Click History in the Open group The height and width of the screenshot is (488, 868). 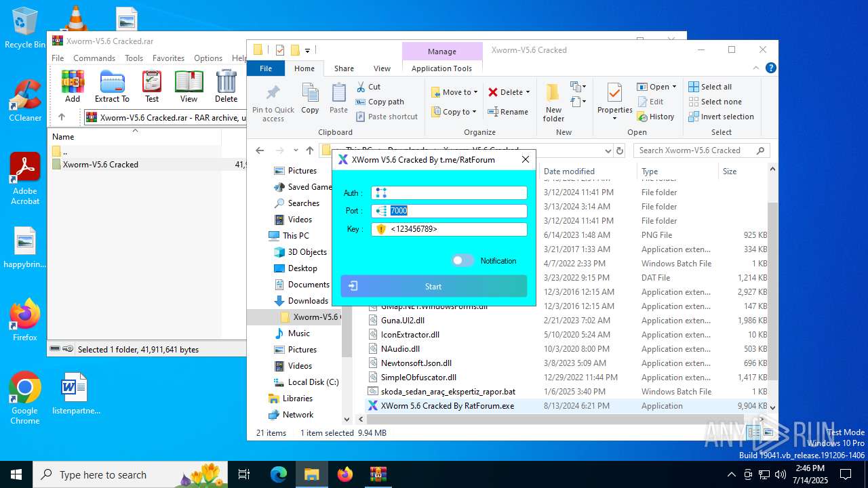[x=656, y=117]
